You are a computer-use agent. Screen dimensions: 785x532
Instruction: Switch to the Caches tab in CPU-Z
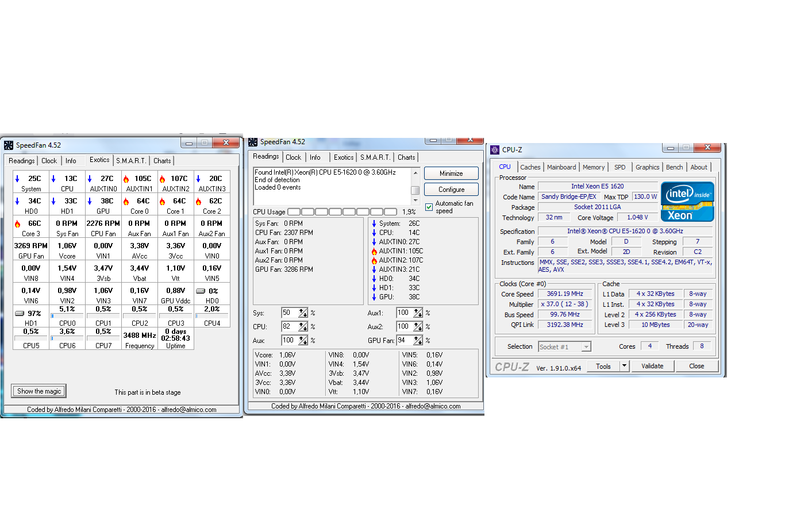coord(530,167)
